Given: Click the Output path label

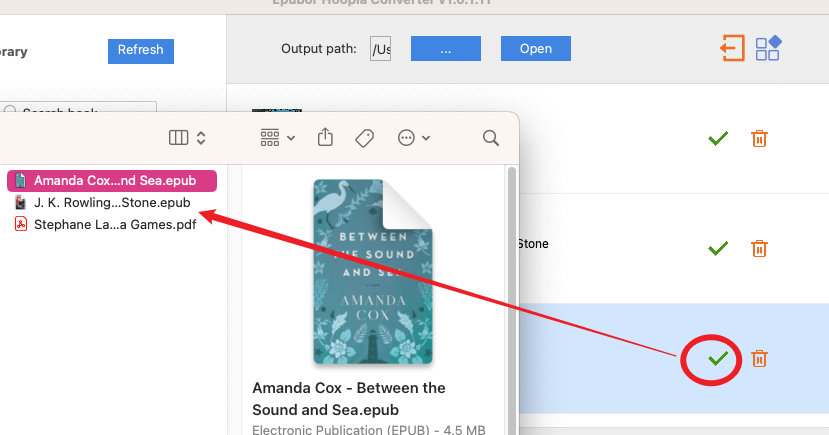Looking at the screenshot, I should tap(319, 49).
